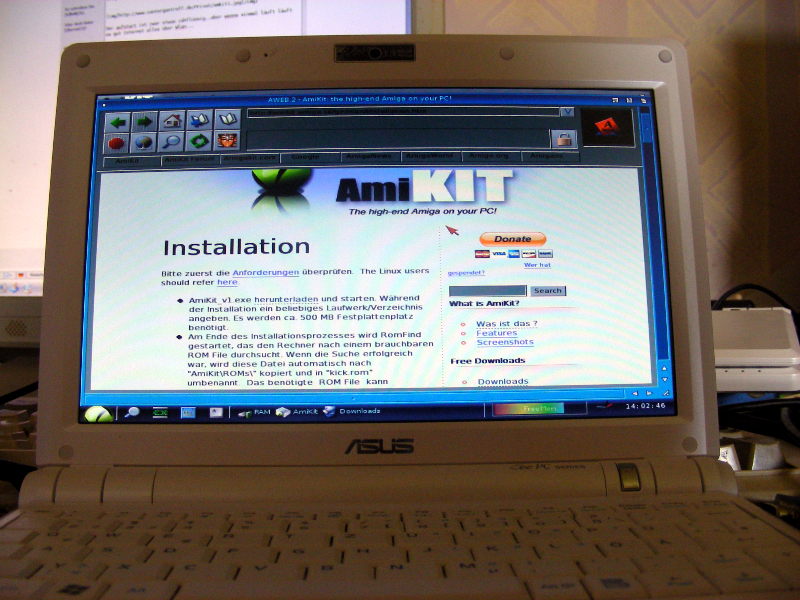This screenshot has width=800, height=600.
Task: Open the AmigaWorld bookmark button
Action: click(x=431, y=156)
